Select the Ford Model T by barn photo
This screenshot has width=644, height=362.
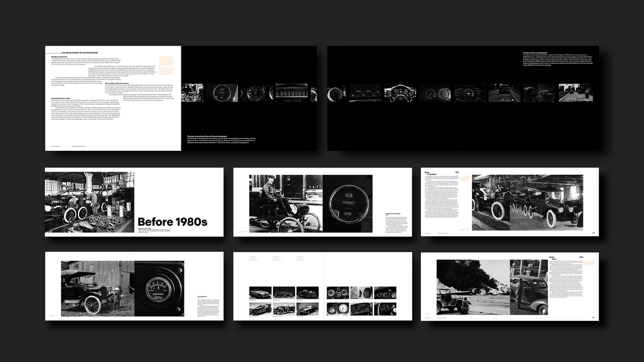pyautogui.click(x=98, y=290)
